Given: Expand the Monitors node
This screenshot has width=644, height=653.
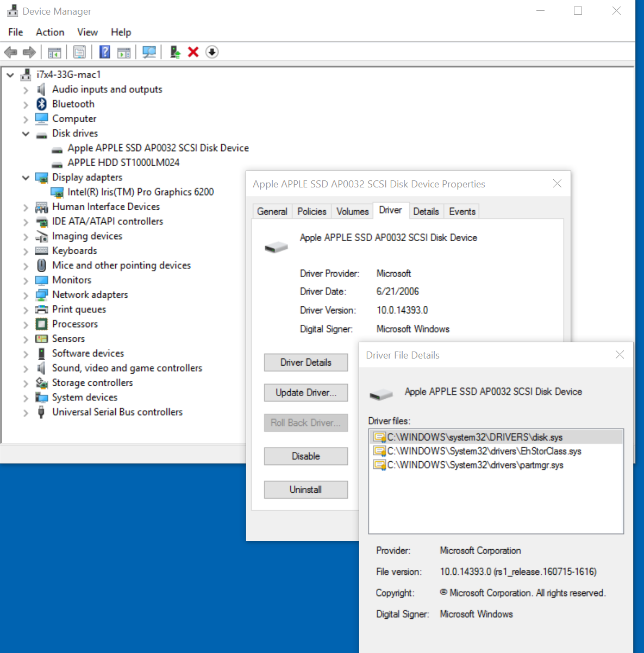Looking at the screenshot, I should click(26, 280).
